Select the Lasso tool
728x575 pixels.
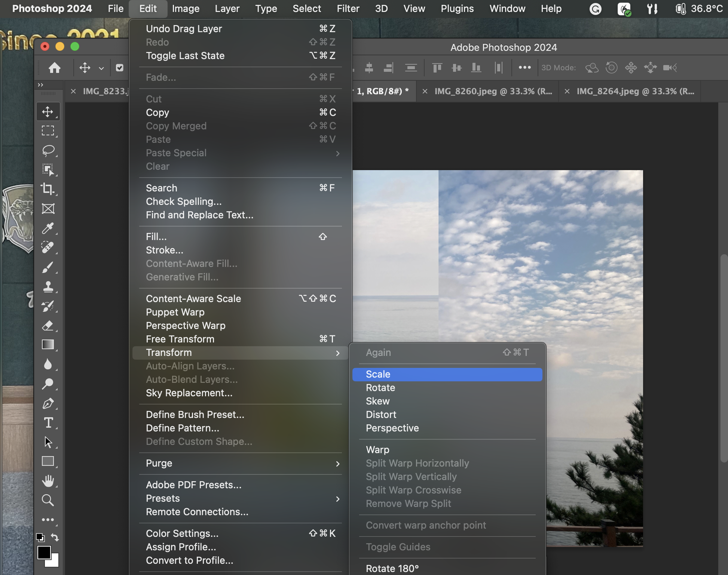coord(48,150)
